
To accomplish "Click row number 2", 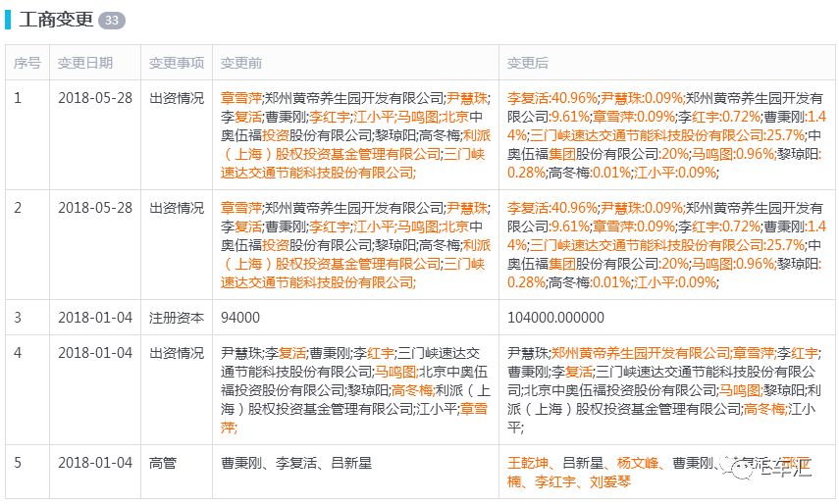I will tap(18, 207).
